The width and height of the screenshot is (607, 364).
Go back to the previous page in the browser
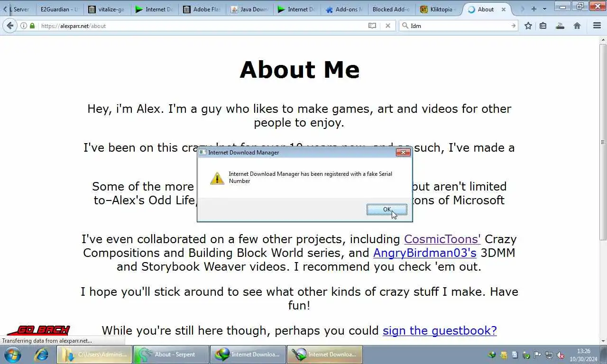9,26
